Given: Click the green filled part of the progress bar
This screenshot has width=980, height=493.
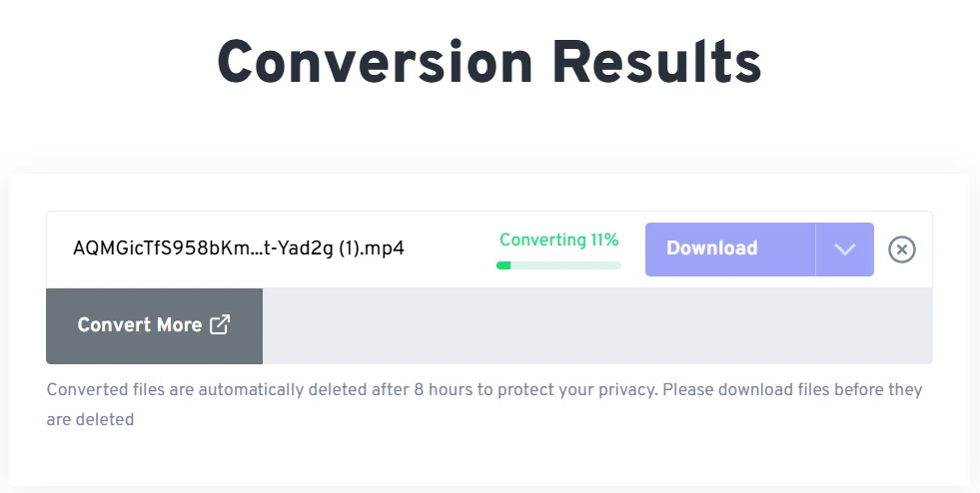Looking at the screenshot, I should click(503, 265).
